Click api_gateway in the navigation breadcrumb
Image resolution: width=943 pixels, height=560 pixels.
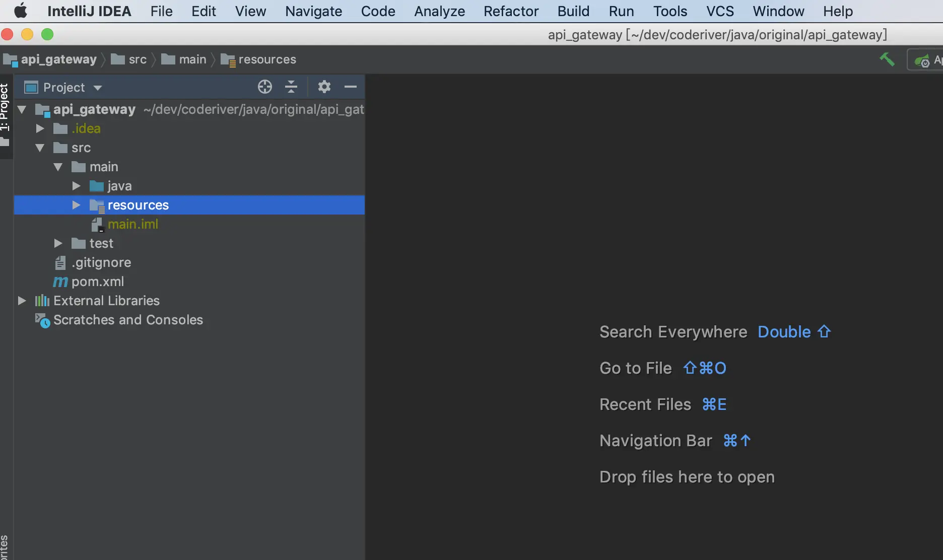(x=50, y=59)
